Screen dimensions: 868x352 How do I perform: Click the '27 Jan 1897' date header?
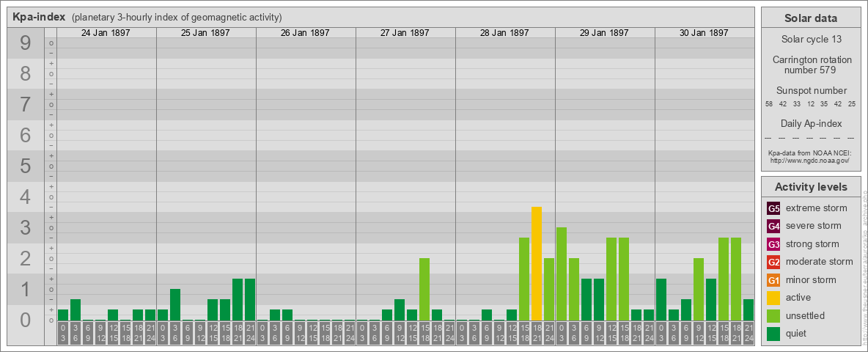pos(405,33)
